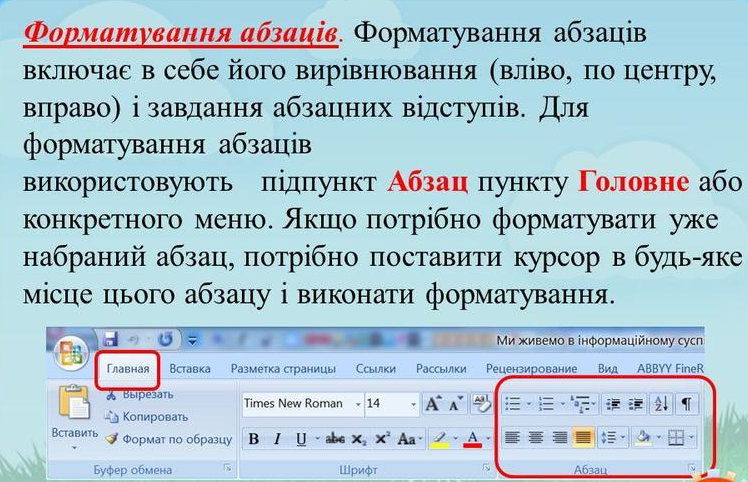Click the Clear Formatting eraser icon
The width and height of the screenshot is (748, 482).
pos(481,404)
